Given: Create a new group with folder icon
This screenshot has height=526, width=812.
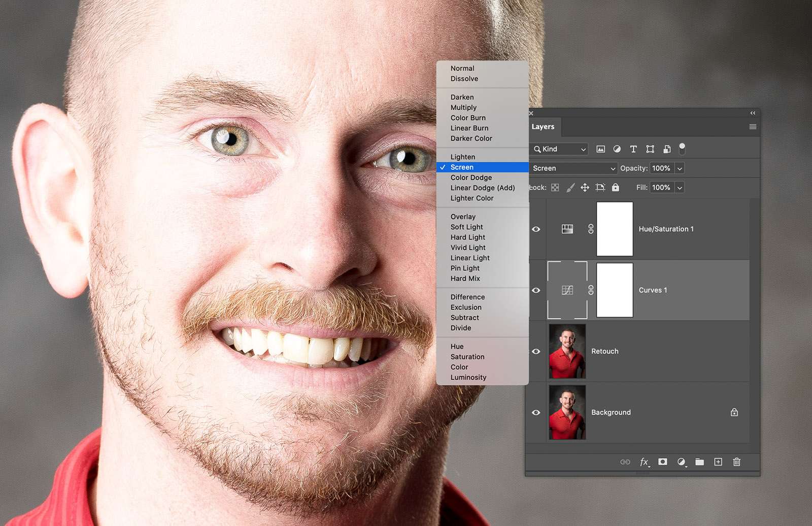Looking at the screenshot, I should point(699,462).
